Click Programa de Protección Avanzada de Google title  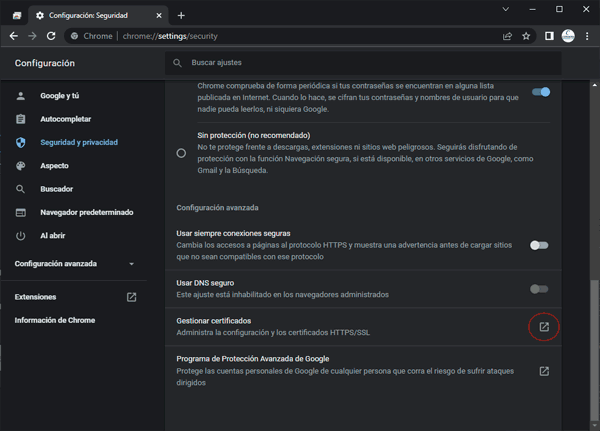point(253,359)
